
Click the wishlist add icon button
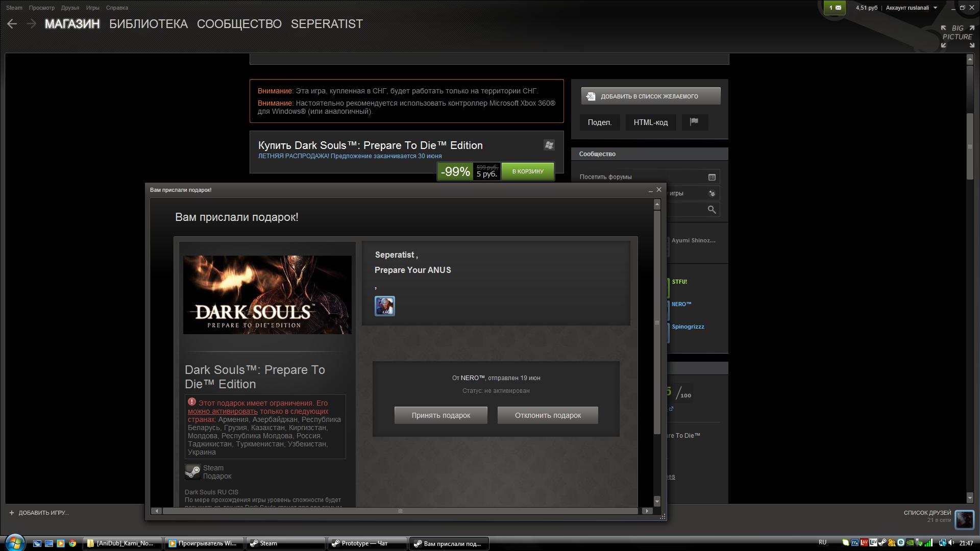pos(590,95)
